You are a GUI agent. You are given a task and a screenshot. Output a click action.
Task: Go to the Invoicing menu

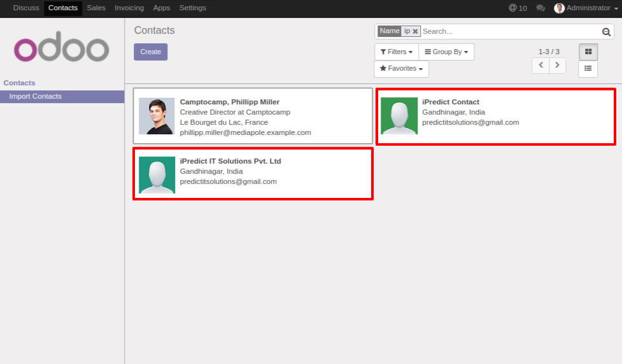coord(129,8)
